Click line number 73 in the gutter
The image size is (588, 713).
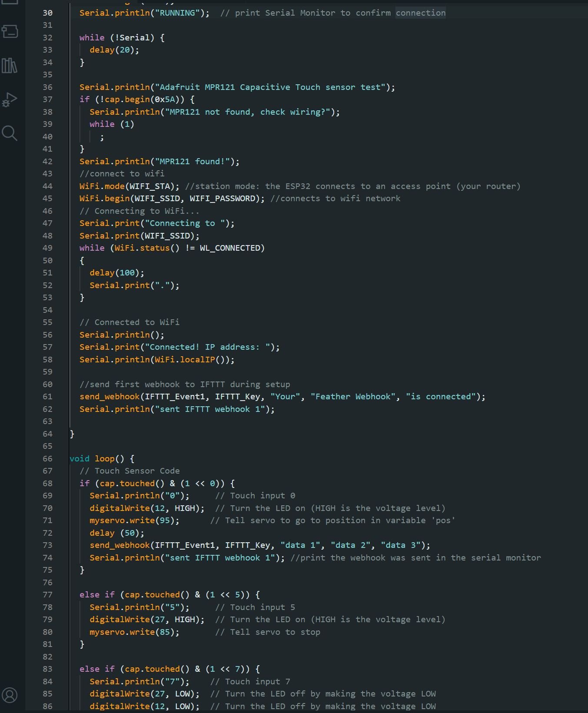(x=47, y=545)
